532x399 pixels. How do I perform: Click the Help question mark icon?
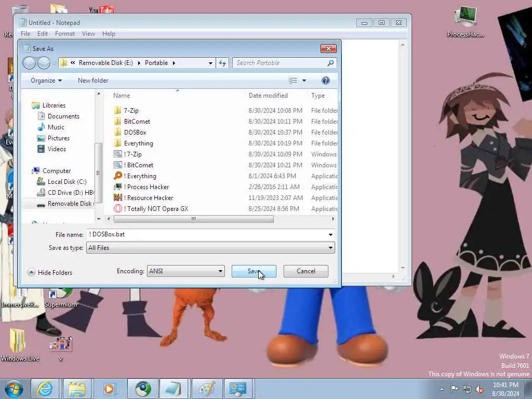pyautogui.click(x=325, y=81)
